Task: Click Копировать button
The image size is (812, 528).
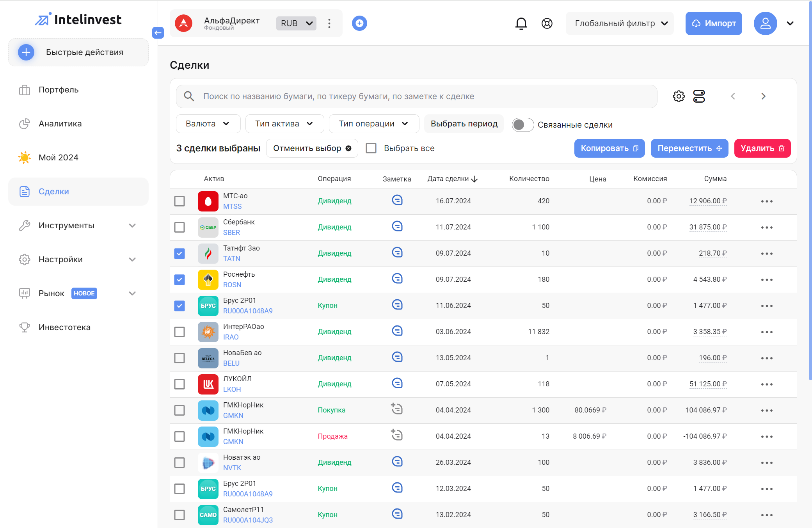Action: (x=609, y=148)
